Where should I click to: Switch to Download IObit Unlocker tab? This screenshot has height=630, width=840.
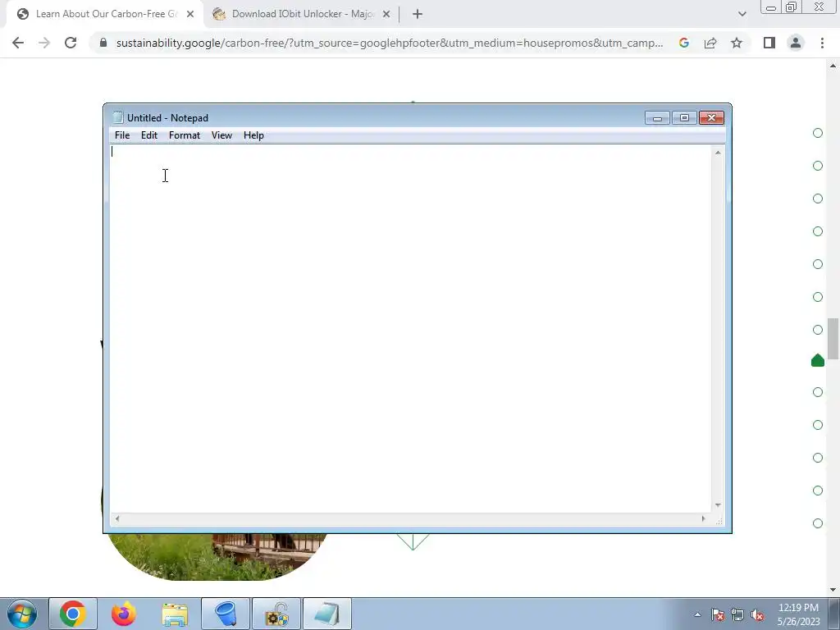pos(303,14)
